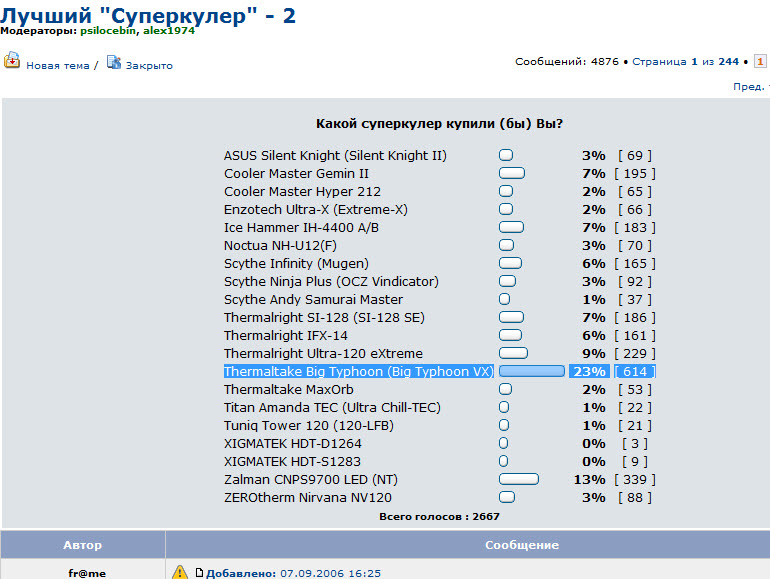Viewport: 770px width, 579px height.
Task: Click Tuniq Tower 120 (120-LFB) text
Action: [309, 426]
